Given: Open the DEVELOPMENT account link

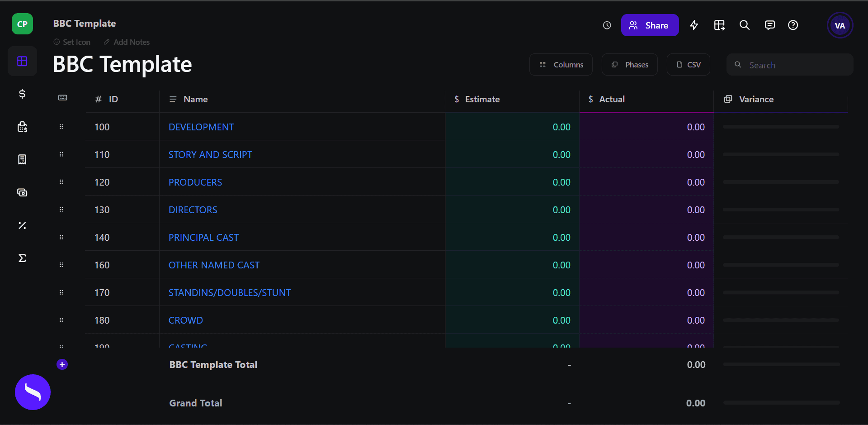Looking at the screenshot, I should (x=201, y=127).
